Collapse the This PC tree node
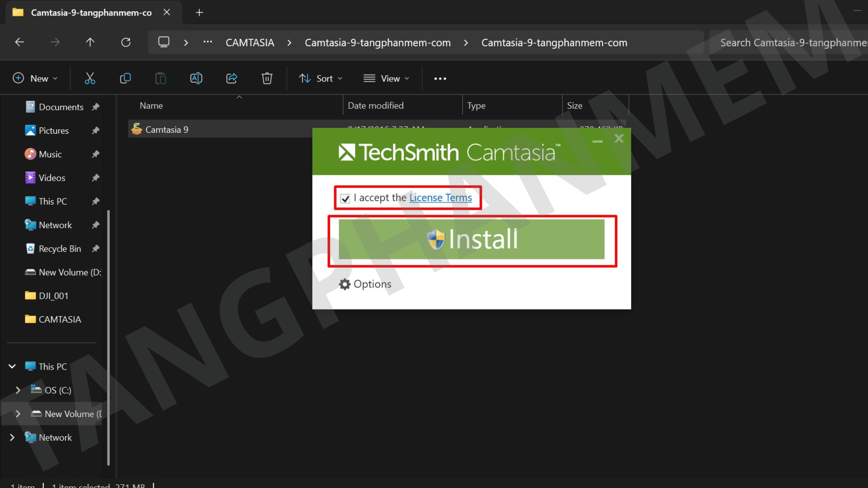This screenshot has height=488, width=868. click(12, 366)
